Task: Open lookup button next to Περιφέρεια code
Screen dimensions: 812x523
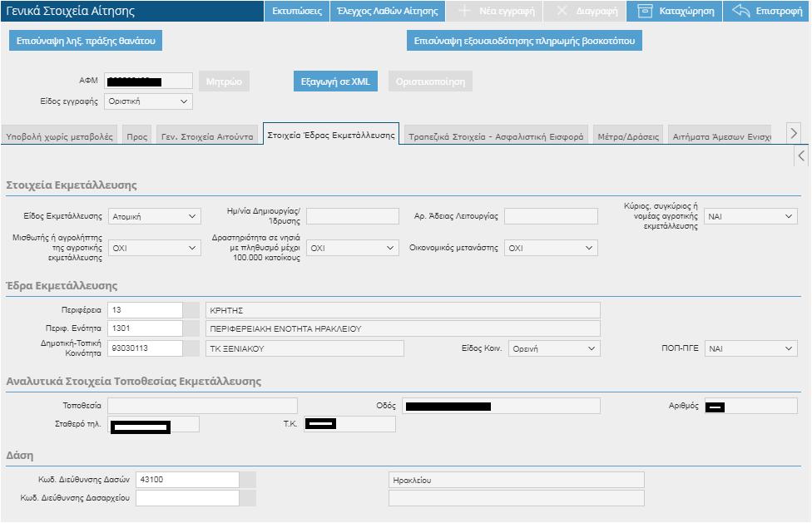Action: 191,310
